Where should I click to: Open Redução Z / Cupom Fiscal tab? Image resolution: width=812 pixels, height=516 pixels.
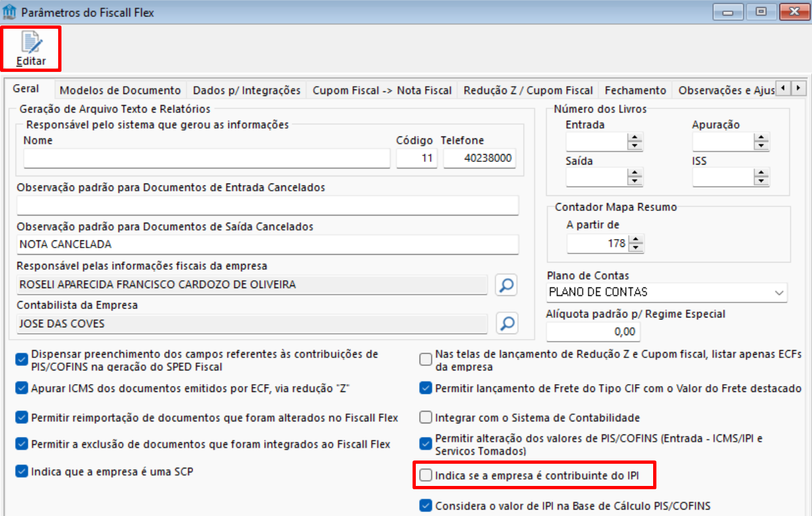pyautogui.click(x=528, y=90)
